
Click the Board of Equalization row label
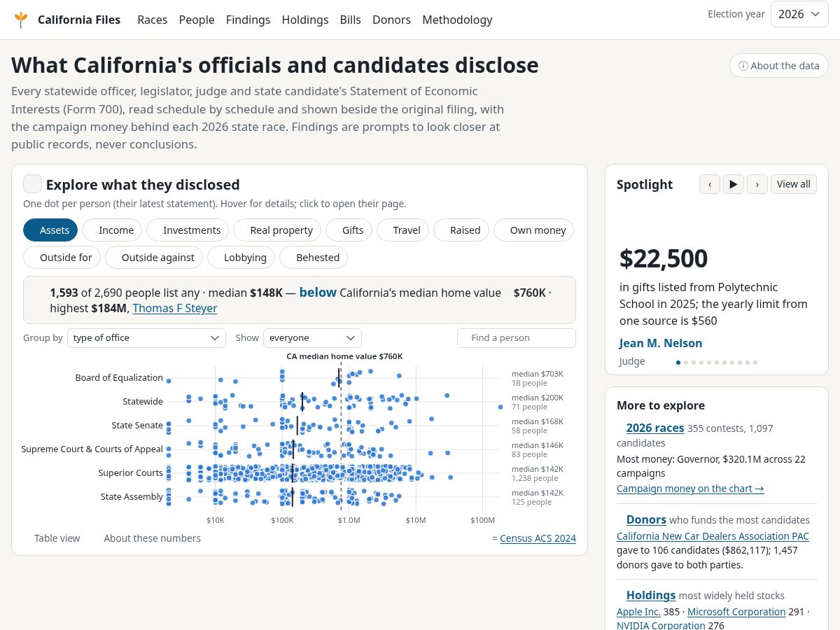[119, 377]
